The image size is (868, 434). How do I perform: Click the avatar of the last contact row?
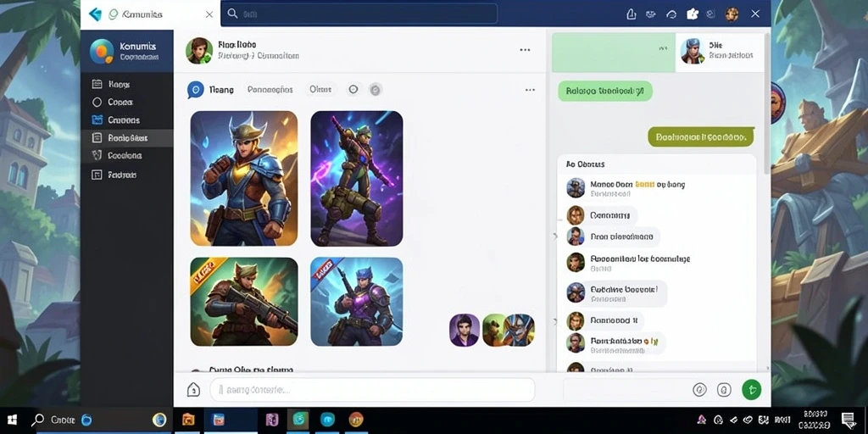click(x=576, y=367)
